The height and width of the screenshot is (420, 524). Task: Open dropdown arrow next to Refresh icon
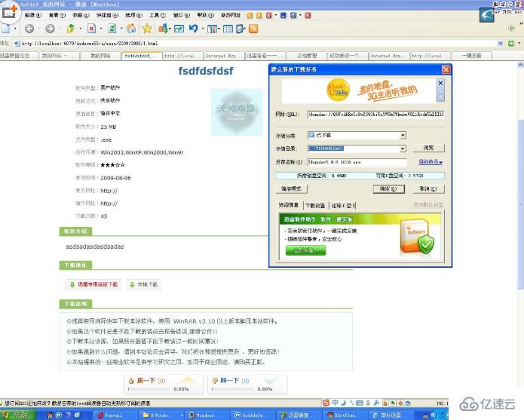click(121, 29)
